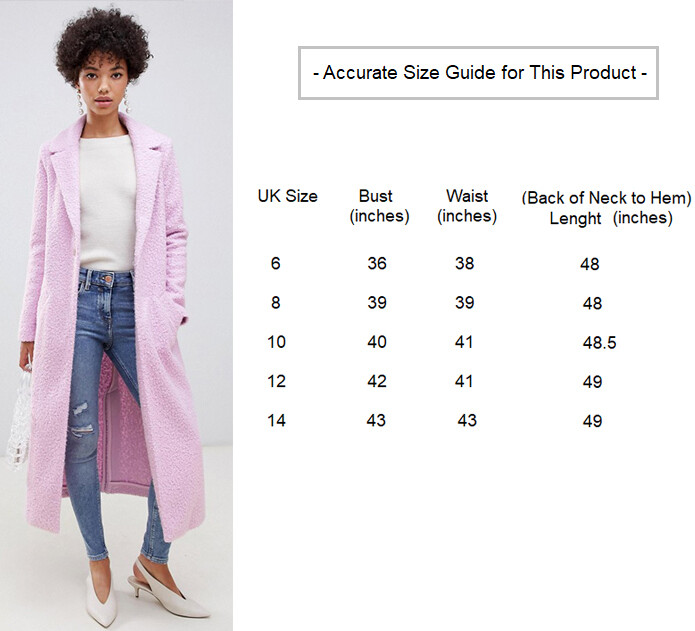Choose UK size 12 row label
The image size is (695, 631).
276,381
